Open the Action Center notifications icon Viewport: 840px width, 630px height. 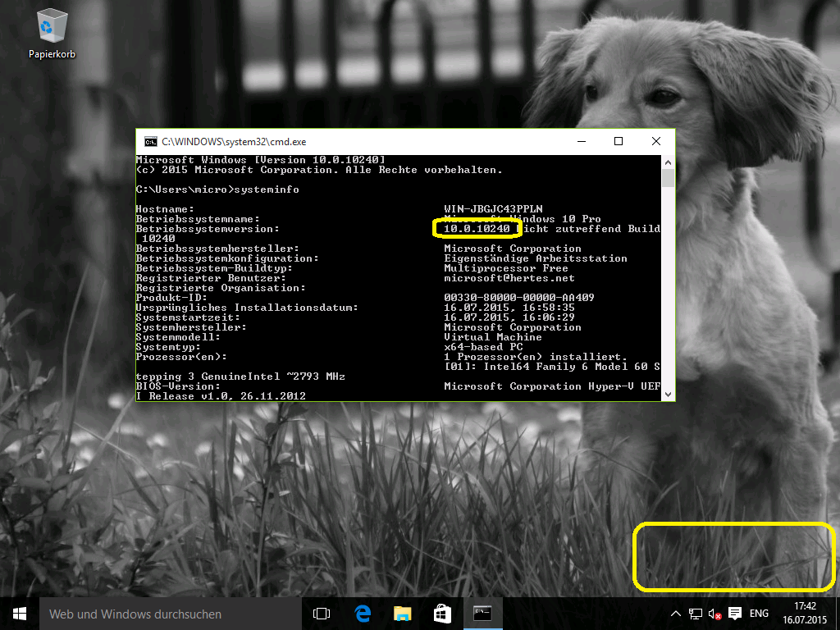tap(735, 614)
